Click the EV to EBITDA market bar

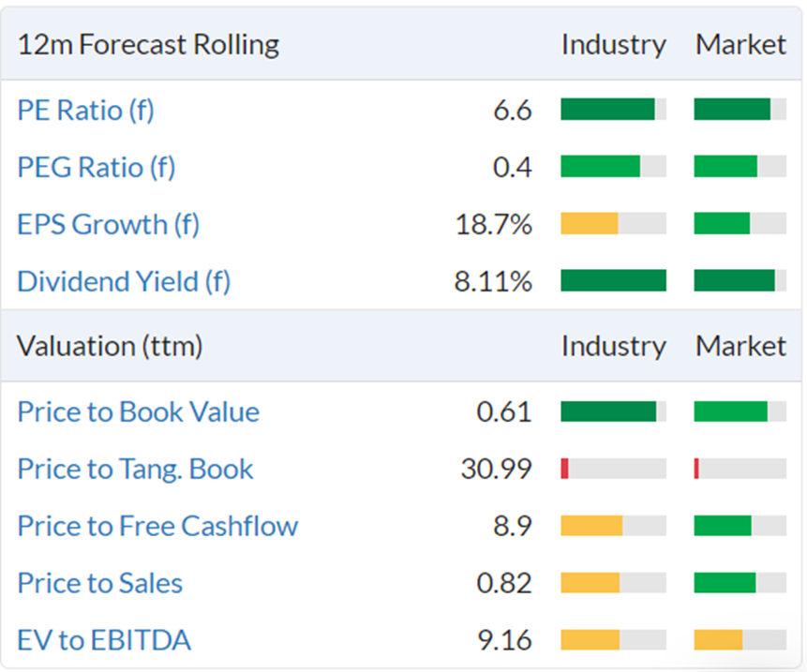click(x=740, y=639)
